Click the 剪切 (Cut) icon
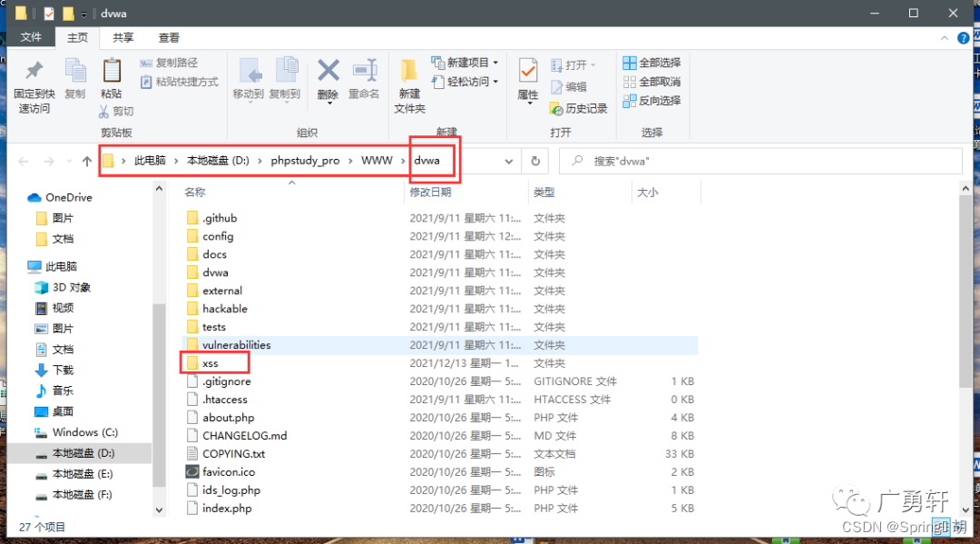This screenshot has width=980, height=544. coord(116,111)
